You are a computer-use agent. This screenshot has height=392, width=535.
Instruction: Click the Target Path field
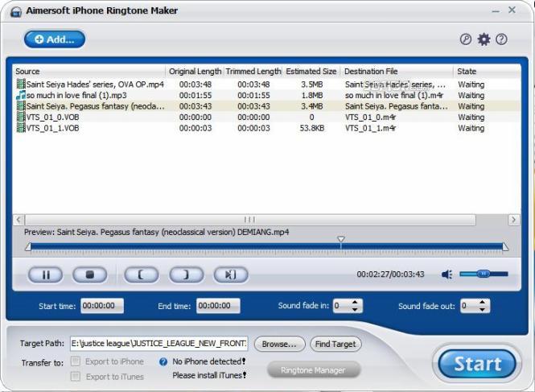(x=159, y=344)
